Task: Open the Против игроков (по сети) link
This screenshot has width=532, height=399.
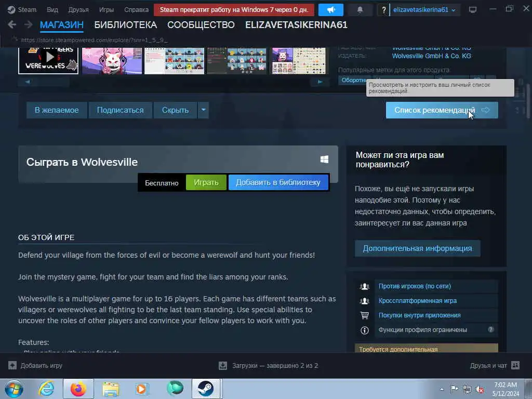Action: 415,286
